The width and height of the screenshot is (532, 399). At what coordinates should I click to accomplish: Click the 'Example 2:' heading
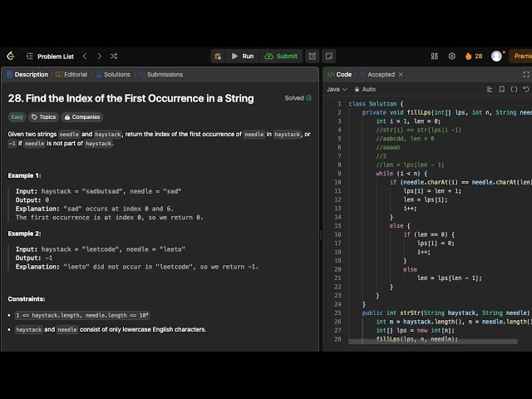click(x=24, y=234)
